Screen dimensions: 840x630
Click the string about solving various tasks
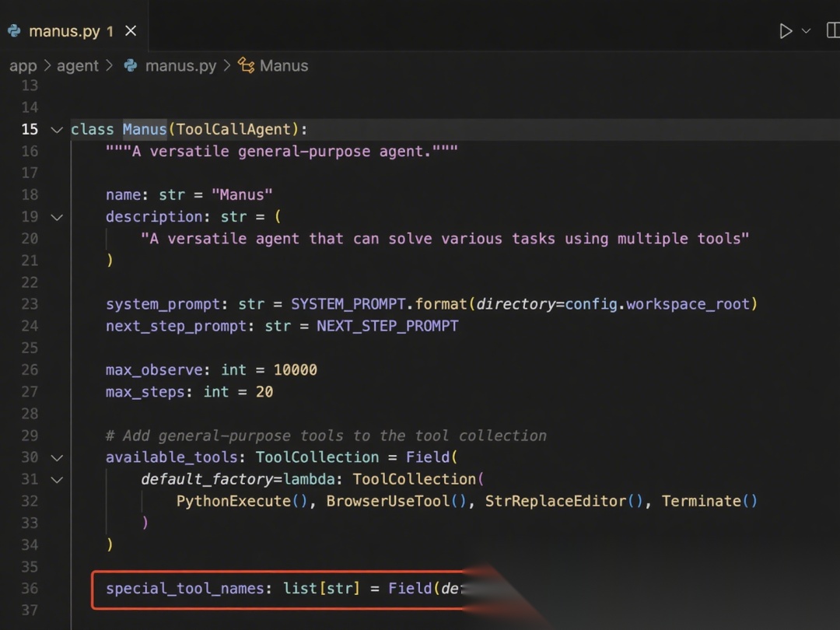tap(445, 239)
